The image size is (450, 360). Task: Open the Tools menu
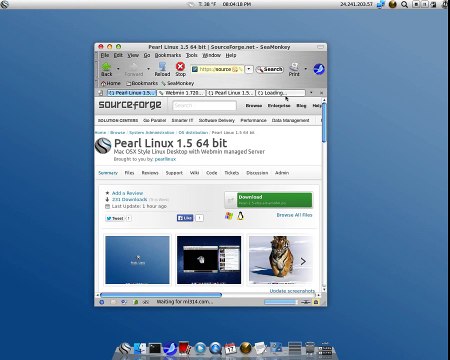pyautogui.click(x=192, y=55)
